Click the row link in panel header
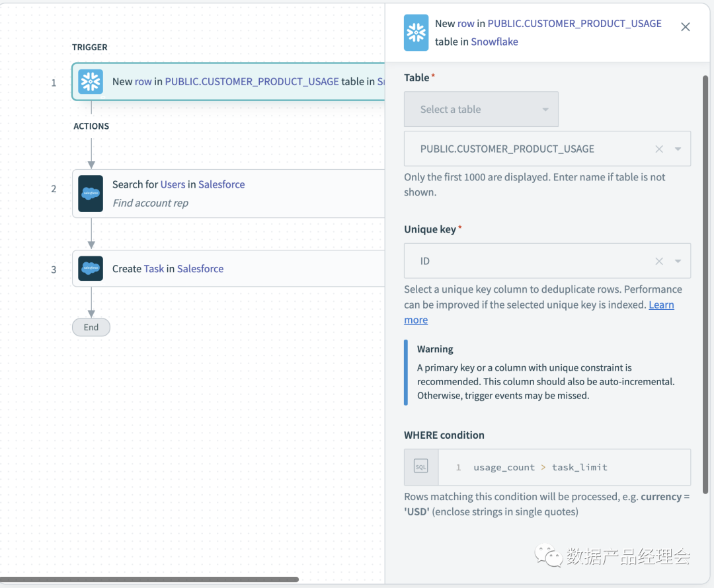The width and height of the screenshot is (714, 588). [465, 24]
